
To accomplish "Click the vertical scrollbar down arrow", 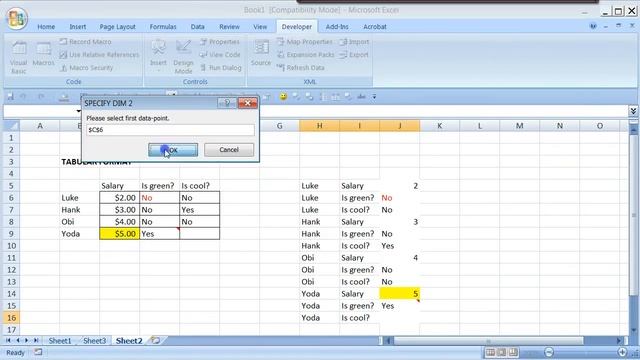I will [633, 330].
